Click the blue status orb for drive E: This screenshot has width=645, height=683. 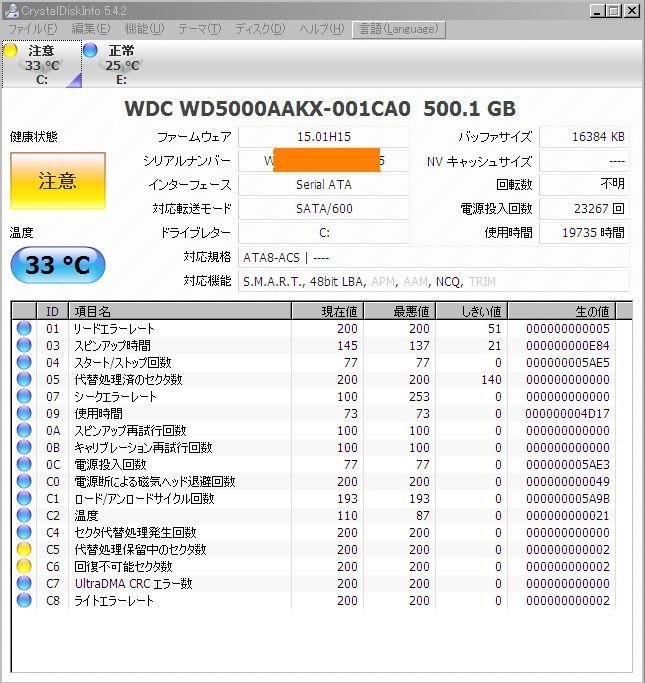click(x=90, y=51)
